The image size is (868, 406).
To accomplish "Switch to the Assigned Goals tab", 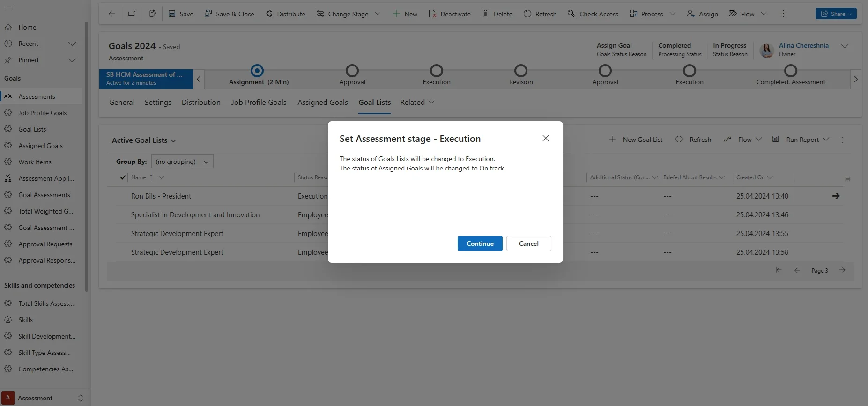I will point(322,103).
